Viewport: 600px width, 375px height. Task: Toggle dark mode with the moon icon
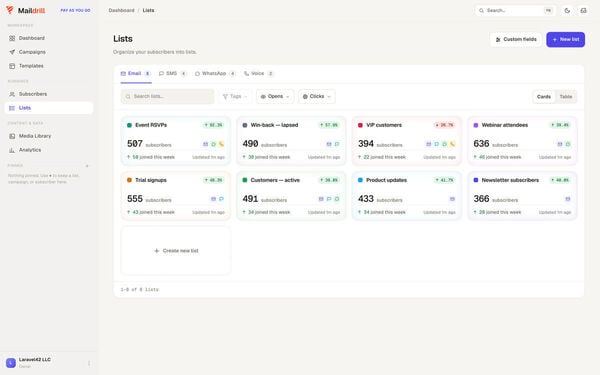pos(567,10)
